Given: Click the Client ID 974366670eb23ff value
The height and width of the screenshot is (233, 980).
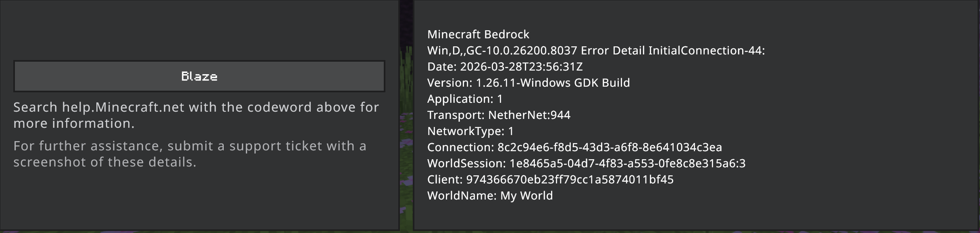Looking at the screenshot, I should (x=570, y=179).
